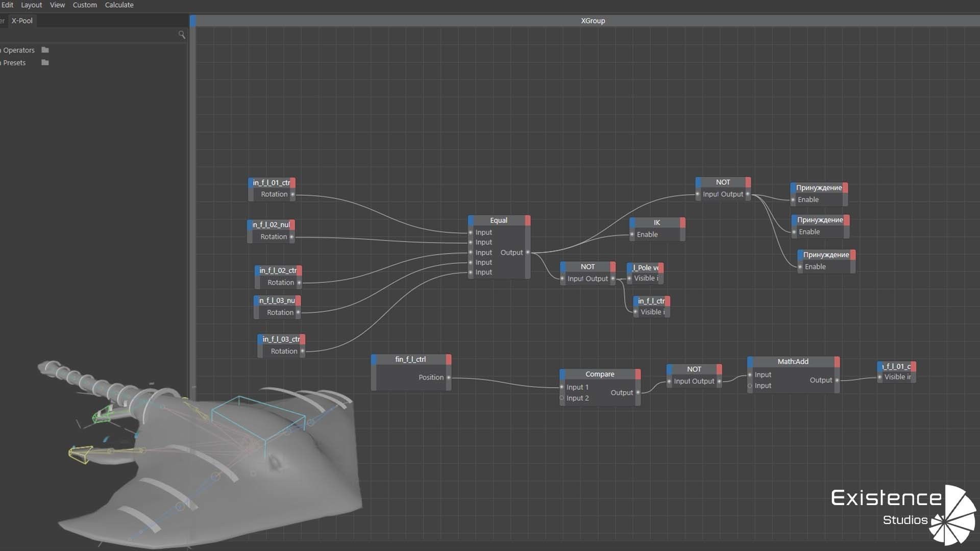Click the Math:Add node's second Input port
The width and height of the screenshot is (980, 551).
coord(750,386)
